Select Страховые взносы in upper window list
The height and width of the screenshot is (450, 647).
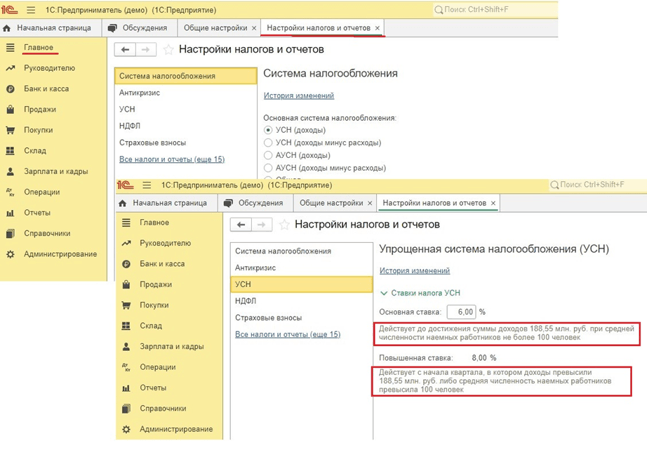(186, 143)
